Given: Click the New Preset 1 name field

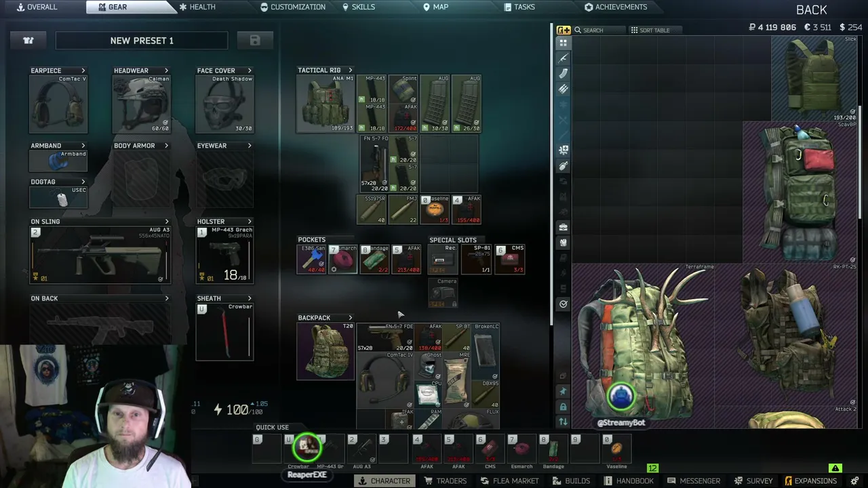Looking at the screenshot, I should pyautogui.click(x=142, y=41).
